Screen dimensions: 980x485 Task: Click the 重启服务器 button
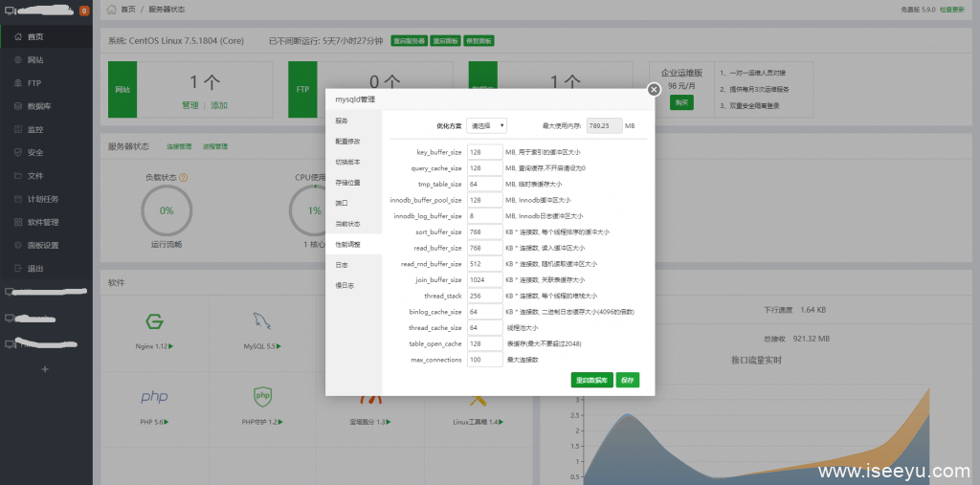(x=410, y=41)
